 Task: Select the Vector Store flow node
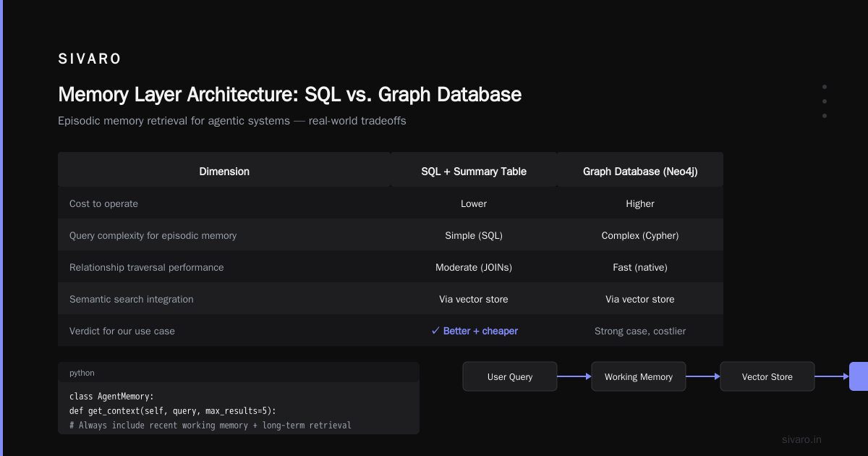[767, 376]
